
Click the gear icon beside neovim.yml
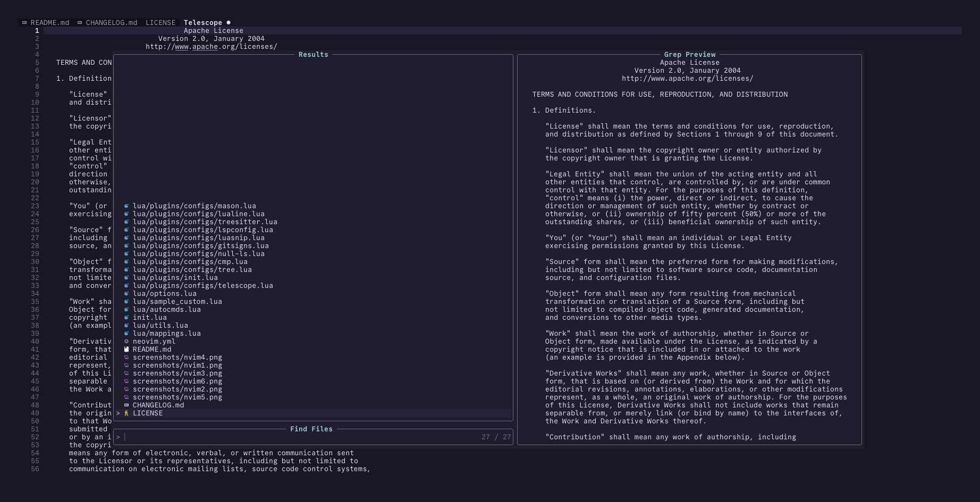(x=126, y=342)
